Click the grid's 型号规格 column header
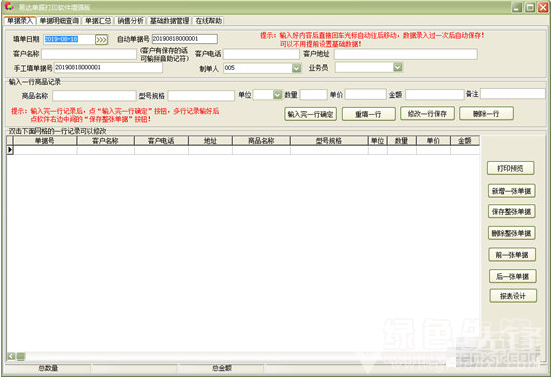The image size is (552, 378). (329, 141)
